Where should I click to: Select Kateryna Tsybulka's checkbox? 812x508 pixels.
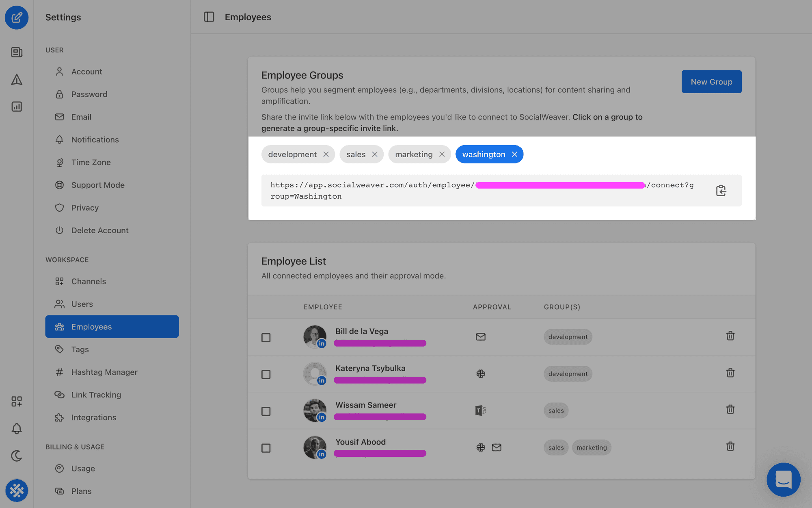coord(266,374)
